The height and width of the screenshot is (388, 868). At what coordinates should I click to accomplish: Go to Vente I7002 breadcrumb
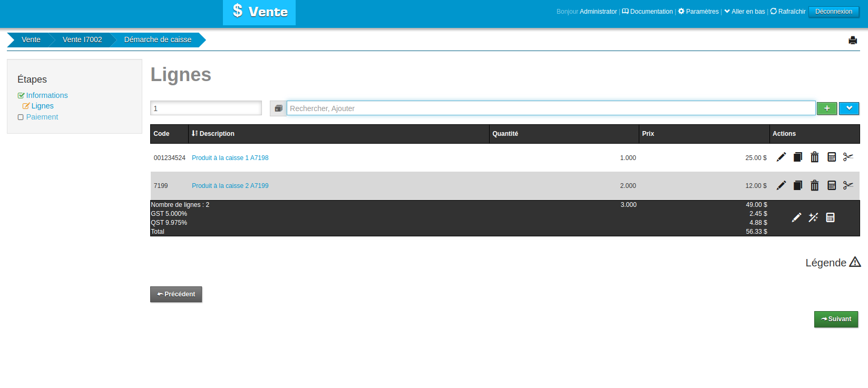(x=82, y=39)
